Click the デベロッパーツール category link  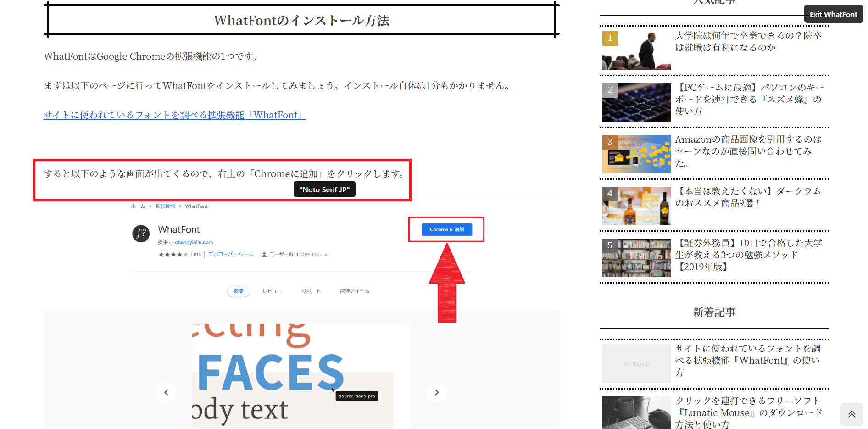tap(231, 254)
